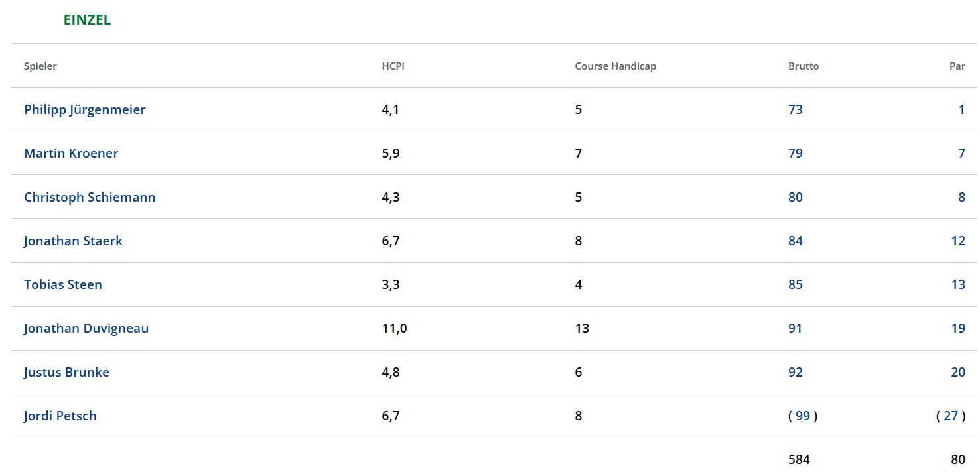
Task: Open Tobias Steen's player page
Action: [63, 284]
